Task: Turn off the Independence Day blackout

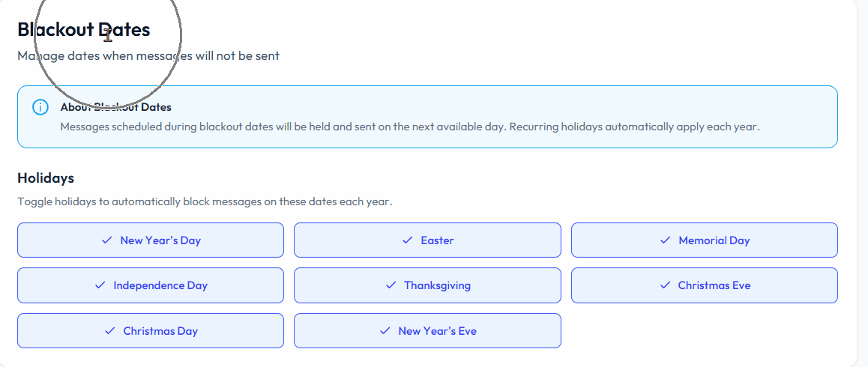Action: pos(151,285)
